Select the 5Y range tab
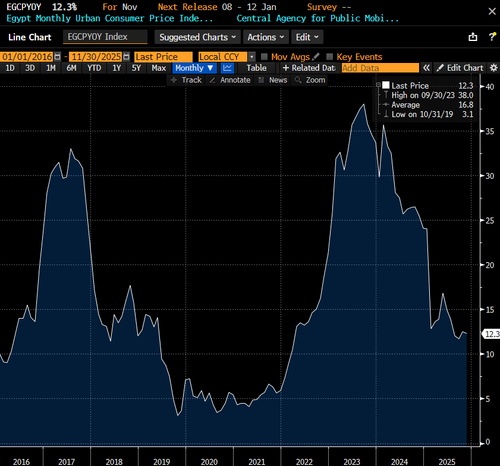 tap(136, 68)
